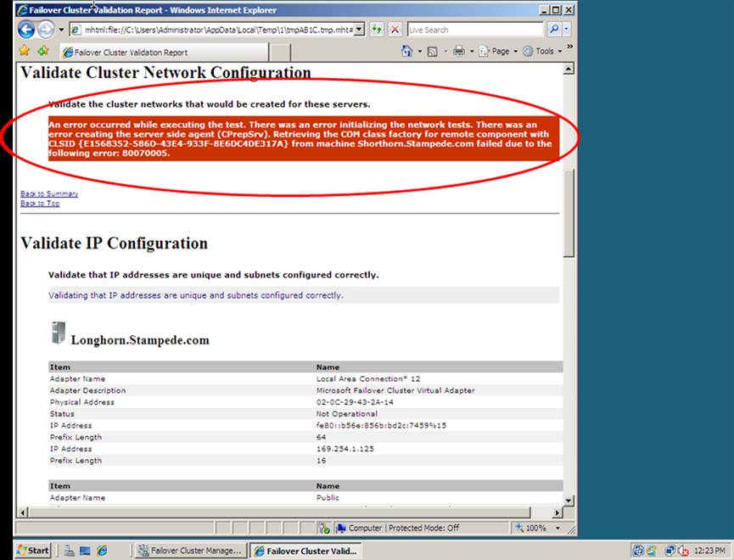Click the physical address 02-0C-29-43-2A-14
The image size is (734, 560).
point(355,402)
